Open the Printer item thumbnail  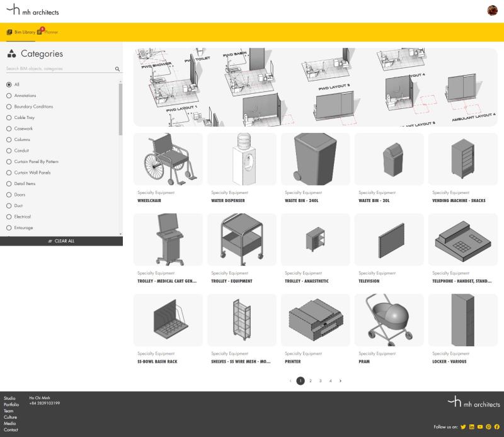point(316,320)
